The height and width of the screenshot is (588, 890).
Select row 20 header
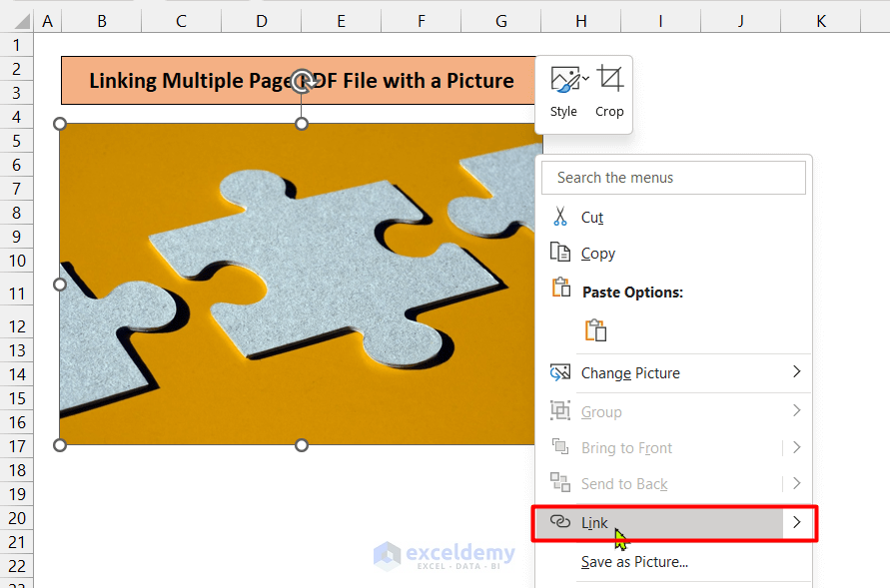(16, 518)
